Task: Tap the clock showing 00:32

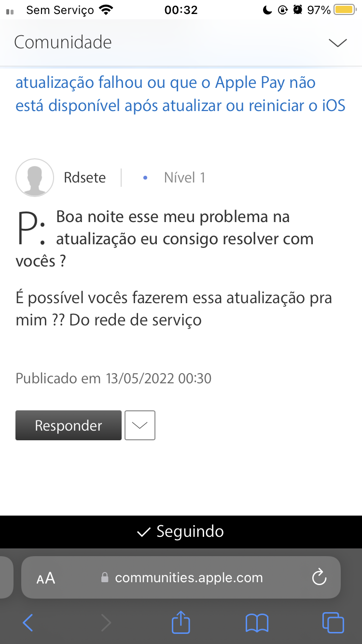Action: tap(181, 10)
